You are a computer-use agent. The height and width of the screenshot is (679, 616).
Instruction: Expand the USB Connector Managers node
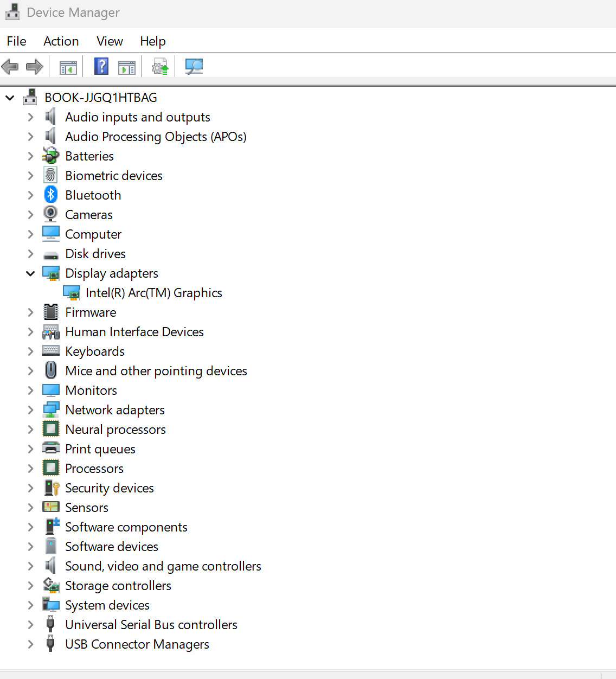(x=30, y=644)
